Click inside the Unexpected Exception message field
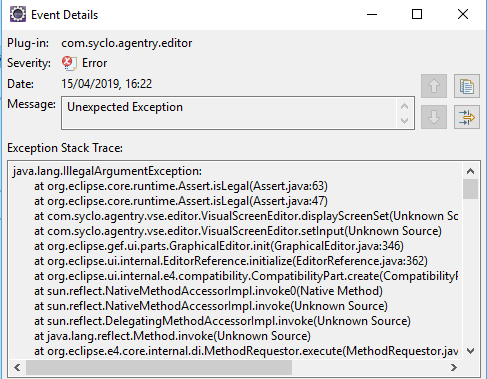Screen dimensions: 487x379 232,113
